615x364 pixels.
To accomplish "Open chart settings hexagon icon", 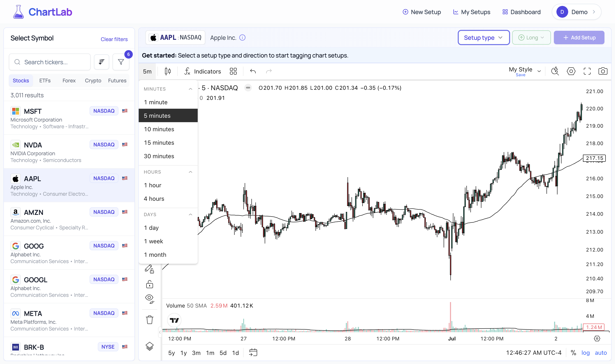I will coord(571,71).
